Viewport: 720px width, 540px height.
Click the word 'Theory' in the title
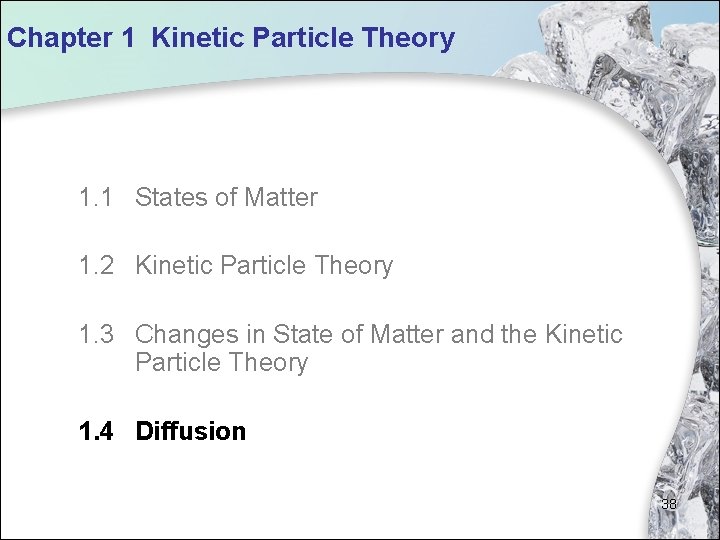coord(408,39)
